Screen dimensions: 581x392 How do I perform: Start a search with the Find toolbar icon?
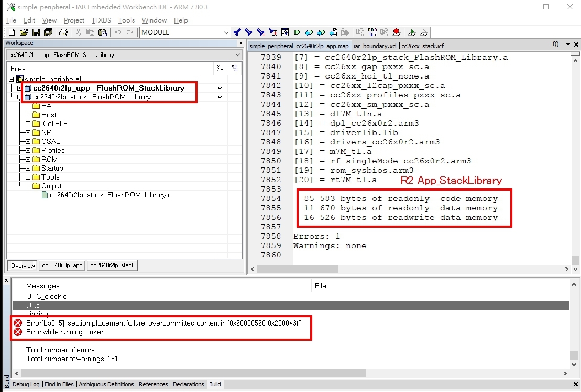point(236,32)
